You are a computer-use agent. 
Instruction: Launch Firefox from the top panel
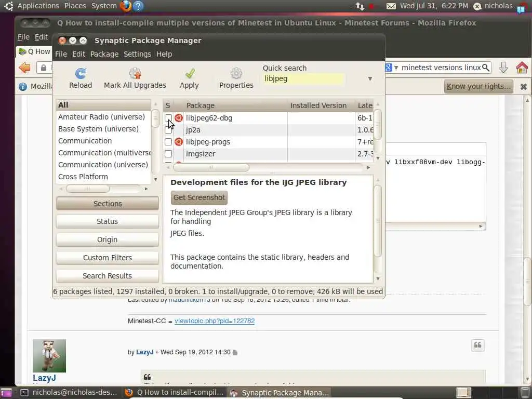(x=126, y=6)
